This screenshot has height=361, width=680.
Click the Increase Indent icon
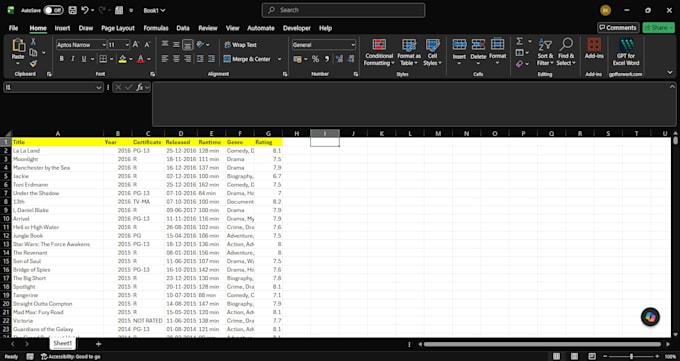click(211, 59)
